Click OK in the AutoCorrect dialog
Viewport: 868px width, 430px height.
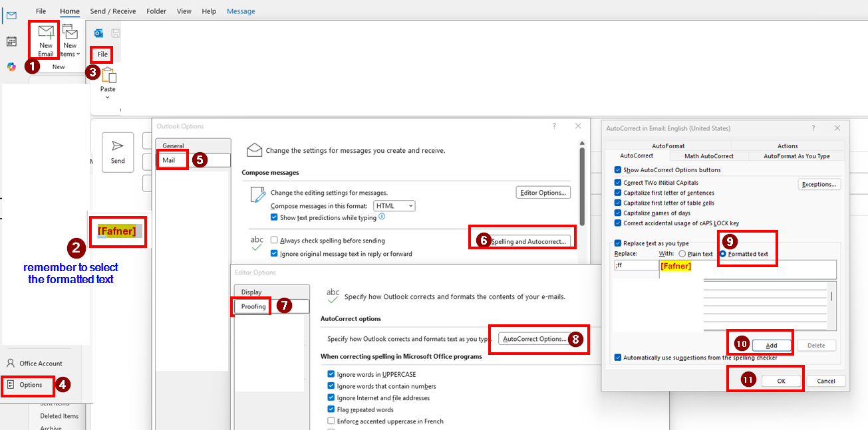(781, 381)
